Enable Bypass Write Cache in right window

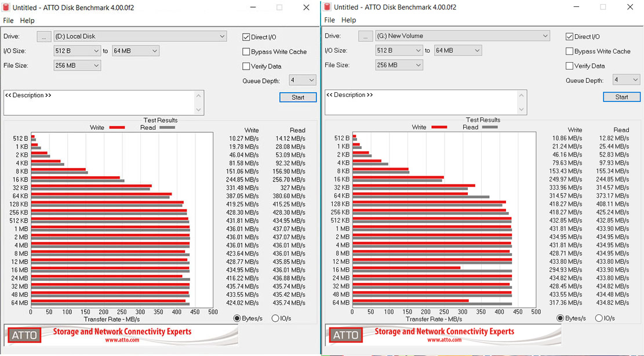(569, 52)
